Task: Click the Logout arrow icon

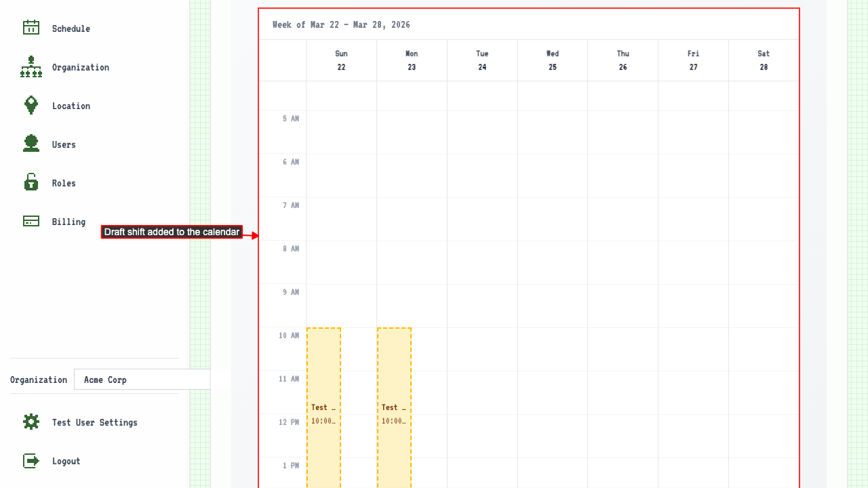Action: point(31,461)
